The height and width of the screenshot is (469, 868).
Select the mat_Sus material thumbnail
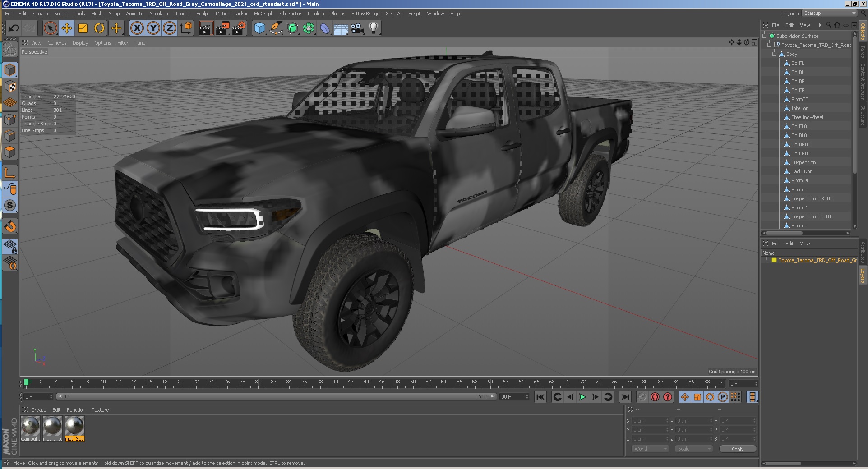(x=74, y=428)
